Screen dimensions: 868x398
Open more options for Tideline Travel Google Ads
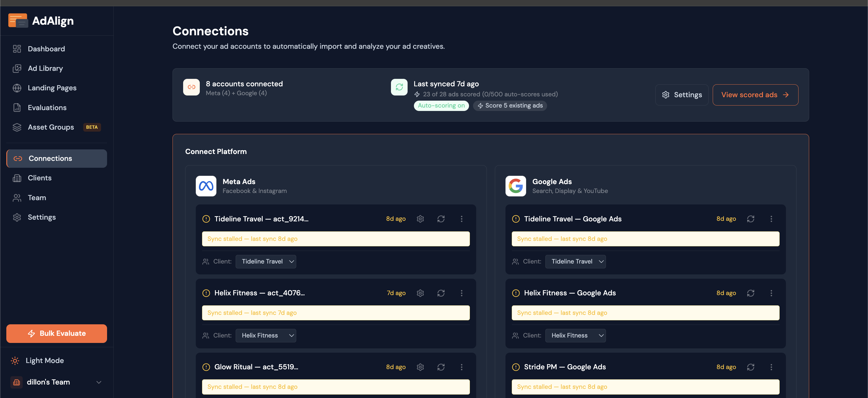pyautogui.click(x=771, y=219)
